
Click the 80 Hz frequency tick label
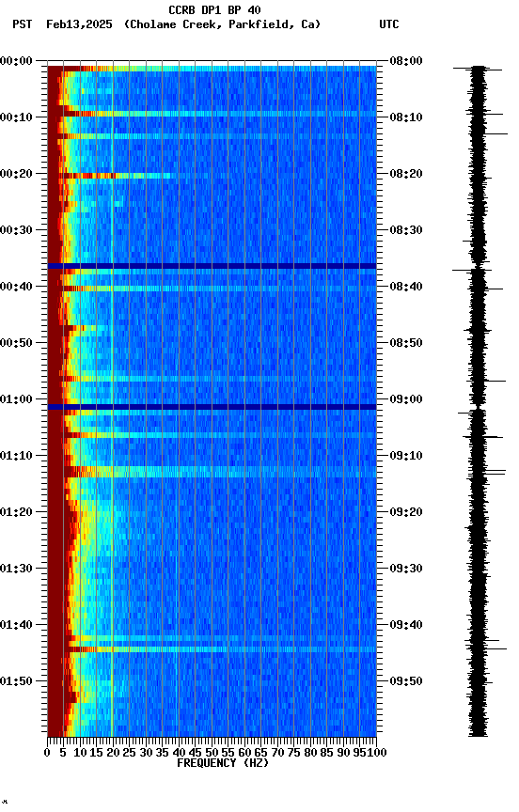(x=310, y=753)
